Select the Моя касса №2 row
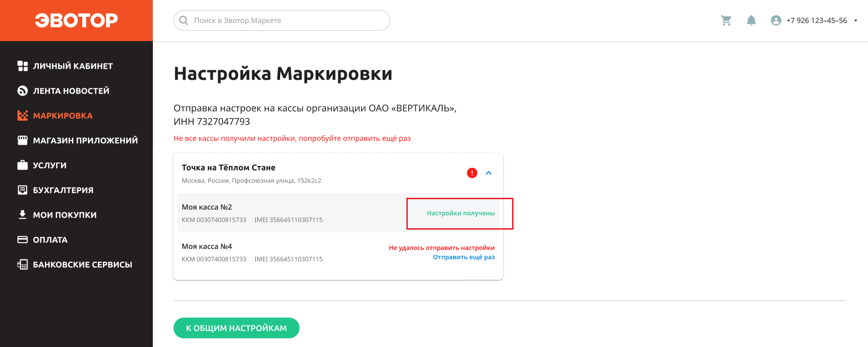This screenshot has height=347, width=868. pos(338,213)
